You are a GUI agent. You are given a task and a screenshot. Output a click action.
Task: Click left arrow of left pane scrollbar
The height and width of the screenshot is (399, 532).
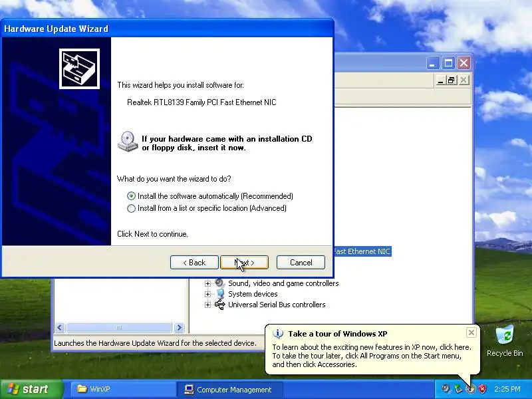[x=60, y=327]
